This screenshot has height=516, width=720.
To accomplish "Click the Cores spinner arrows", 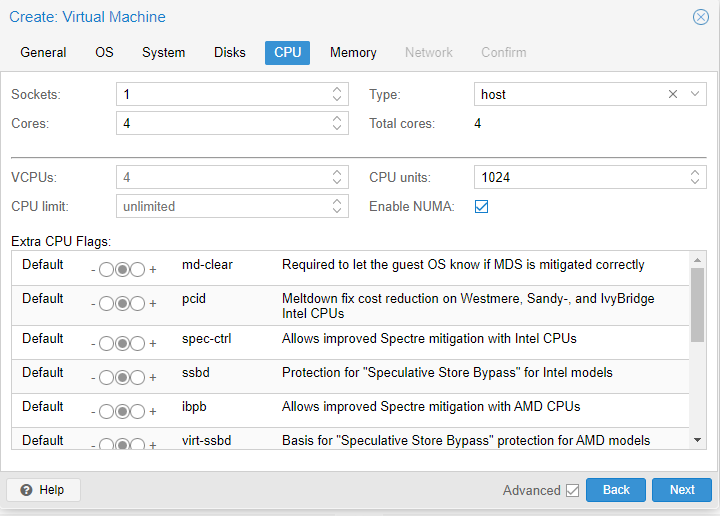I will tap(337, 123).
